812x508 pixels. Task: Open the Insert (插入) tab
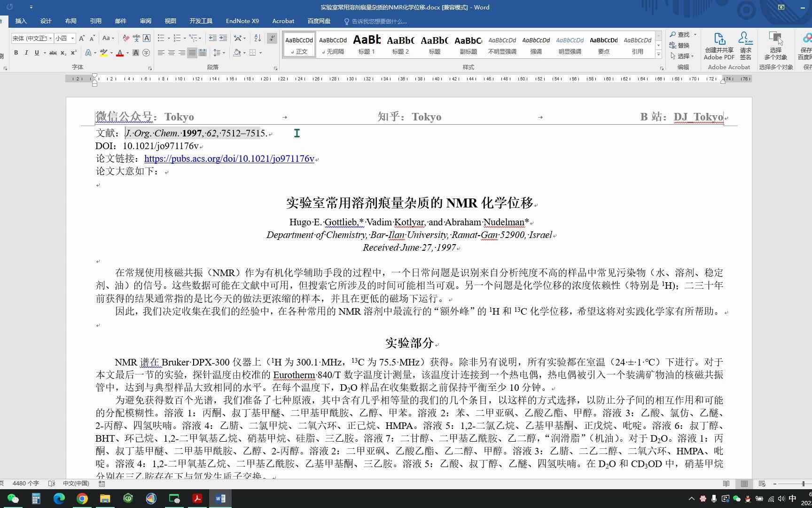click(21, 21)
